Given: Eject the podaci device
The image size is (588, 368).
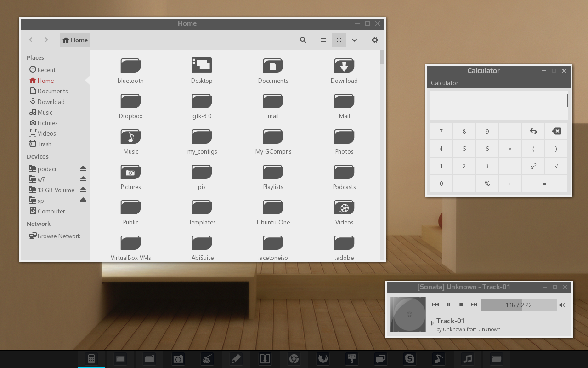Looking at the screenshot, I should click(x=83, y=168).
